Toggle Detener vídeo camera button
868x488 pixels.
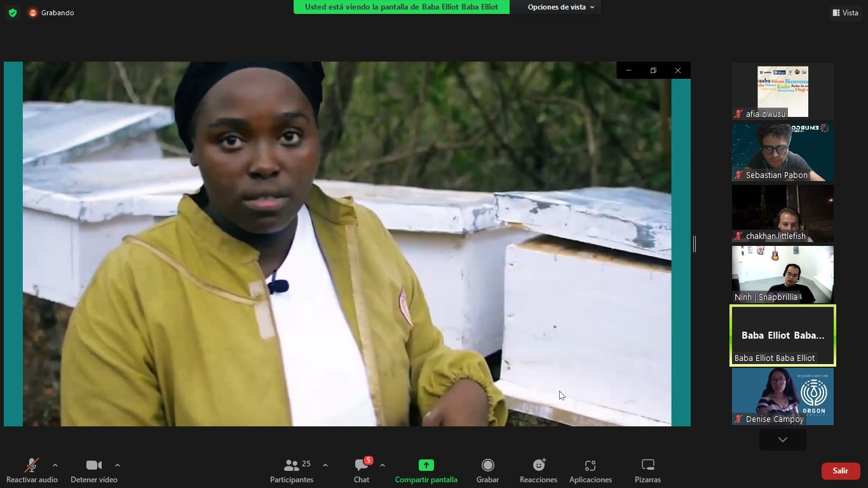pos(94,471)
